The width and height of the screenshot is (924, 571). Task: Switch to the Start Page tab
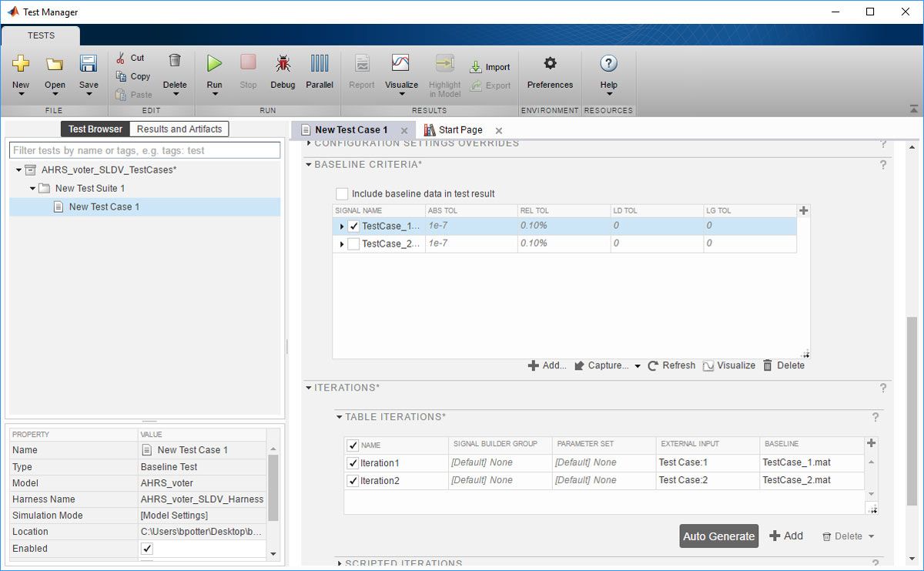click(x=460, y=130)
